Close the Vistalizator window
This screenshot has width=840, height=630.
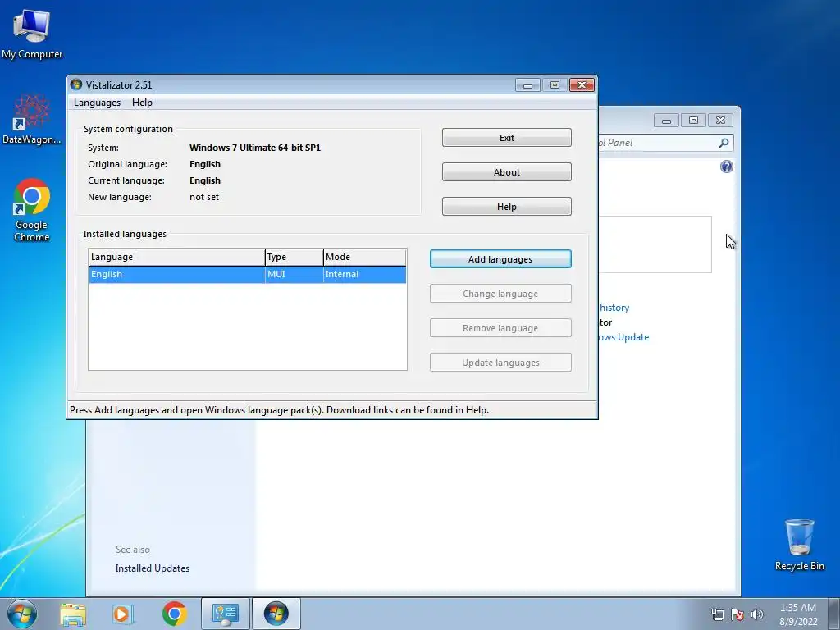tap(582, 85)
